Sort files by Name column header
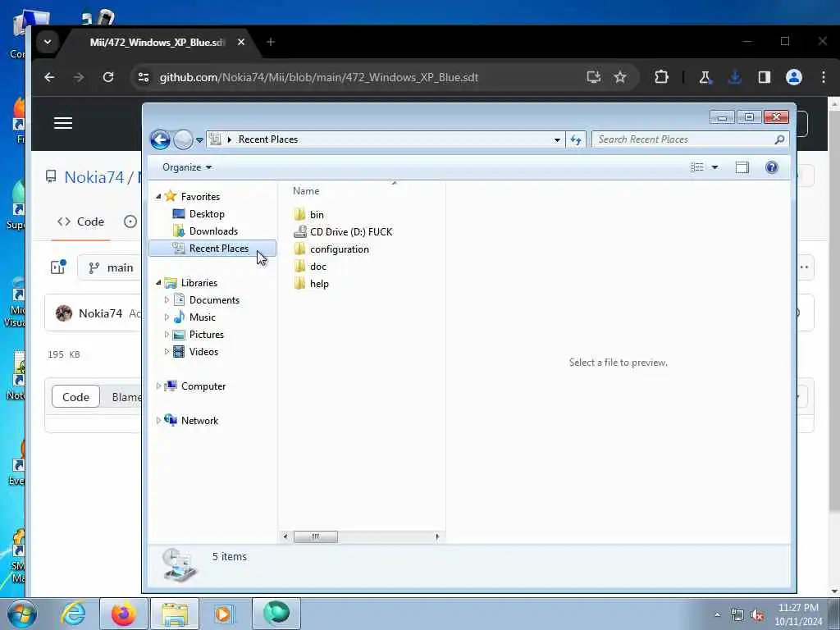 click(x=306, y=190)
